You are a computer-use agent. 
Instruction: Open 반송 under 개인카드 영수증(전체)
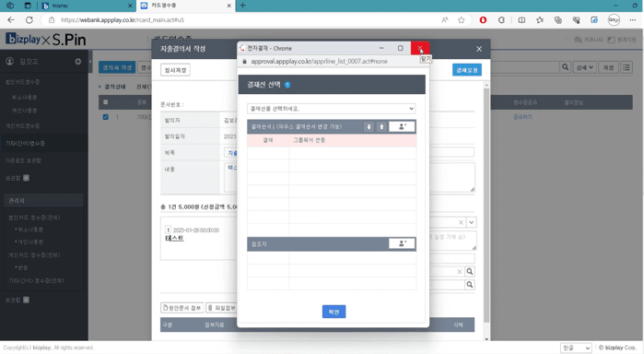(x=22, y=267)
